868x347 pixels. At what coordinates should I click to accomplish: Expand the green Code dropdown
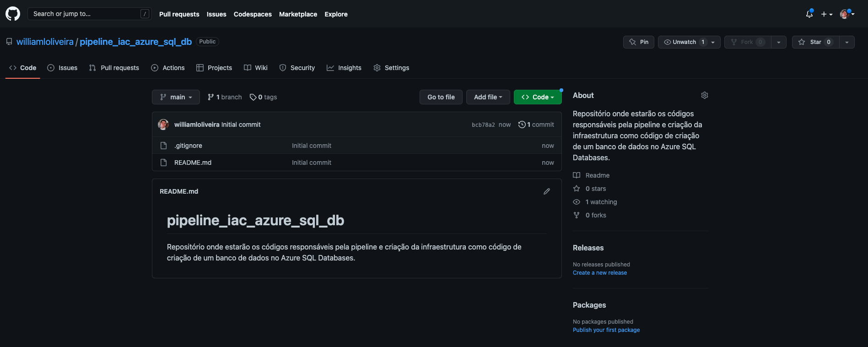(537, 97)
